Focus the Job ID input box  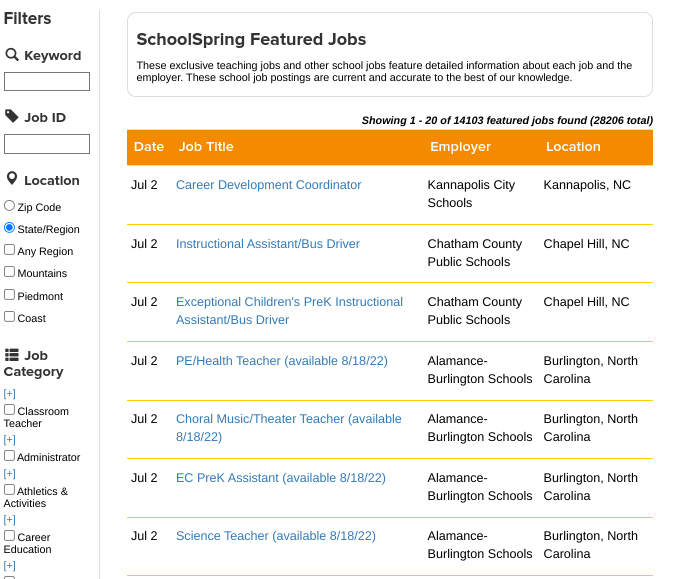47,144
